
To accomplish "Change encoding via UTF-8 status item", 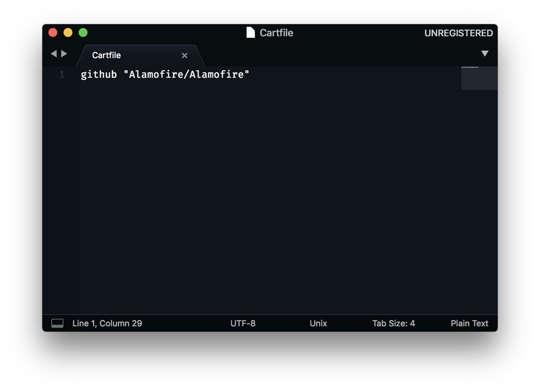I will pyautogui.click(x=243, y=323).
